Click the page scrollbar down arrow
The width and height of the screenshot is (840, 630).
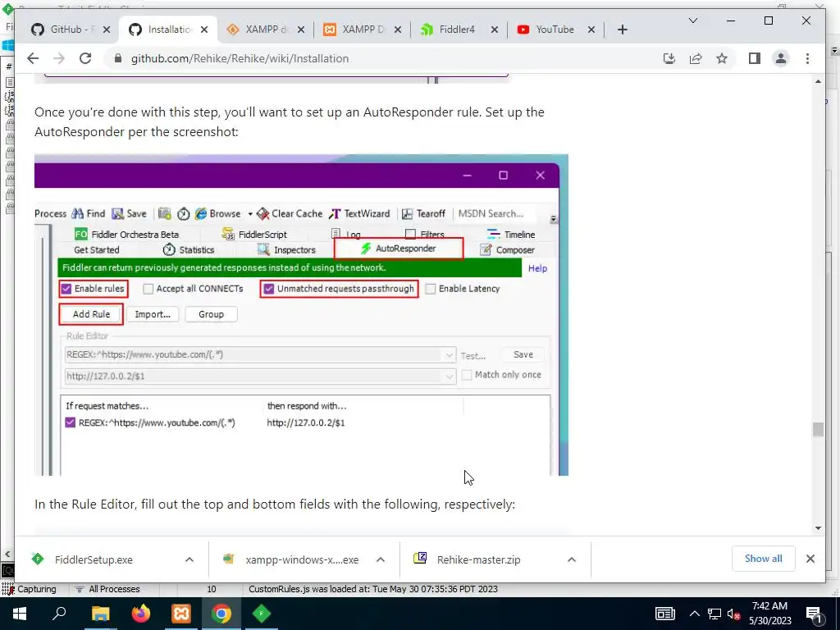pos(818,528)
